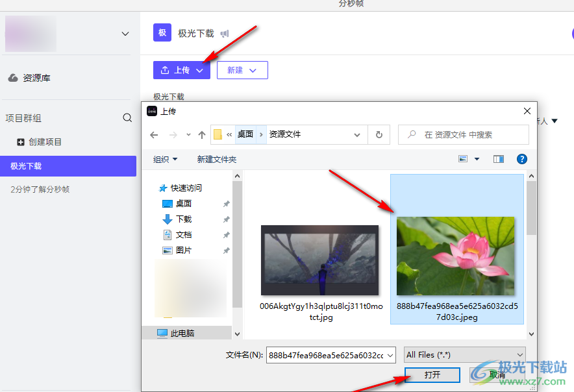Click the search icon next to 项目群组
Image resolution: width=574 pixels, height=392 pixels.
pyautogui.click(x=127, y=118)
